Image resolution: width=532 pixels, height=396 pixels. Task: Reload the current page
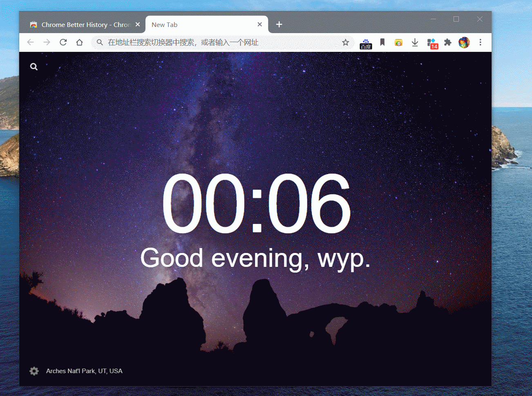pyautogui.click(x=63, y=42)
